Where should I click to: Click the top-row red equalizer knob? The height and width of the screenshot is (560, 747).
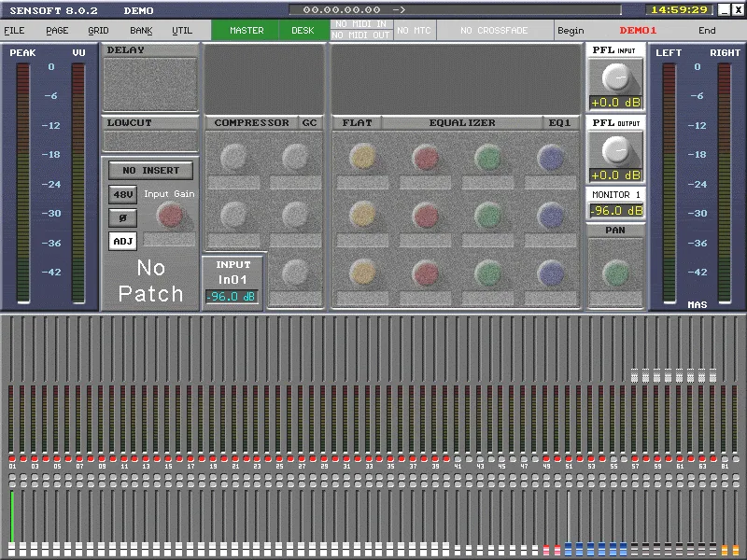(426, 157)
